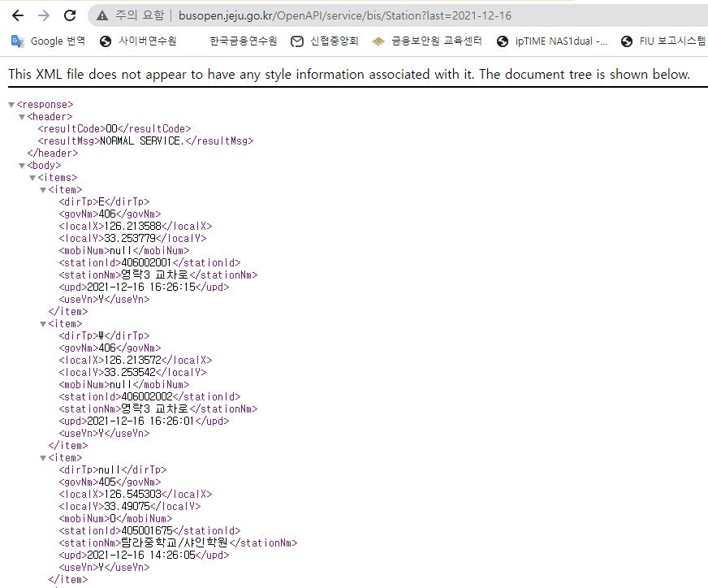Open the ipTIME NAS1dual bookmark
The image size is (708, 588).
552,41
